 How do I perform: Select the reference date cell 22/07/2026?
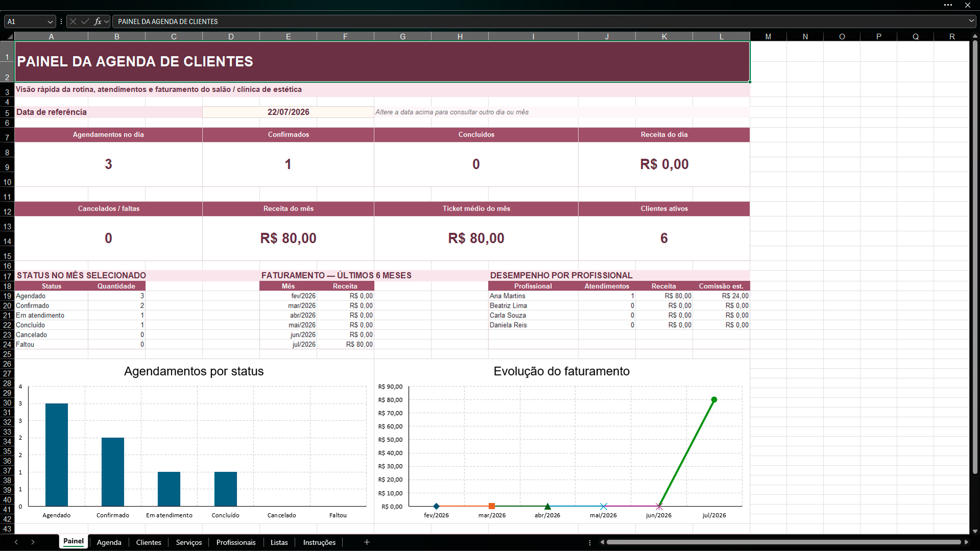point(288,112)
